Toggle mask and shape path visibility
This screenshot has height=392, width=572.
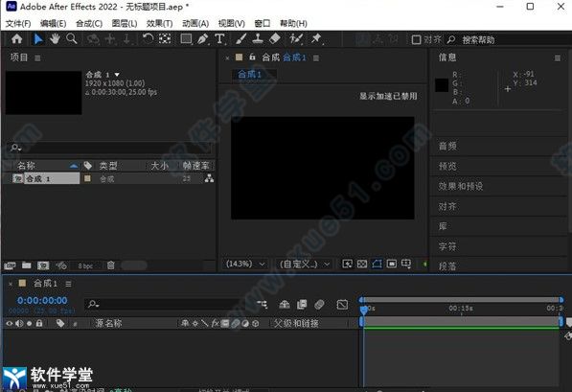377,264
